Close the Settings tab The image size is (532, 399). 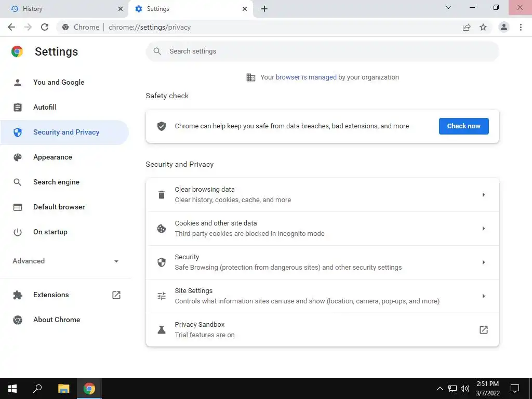tap(245, 9)
